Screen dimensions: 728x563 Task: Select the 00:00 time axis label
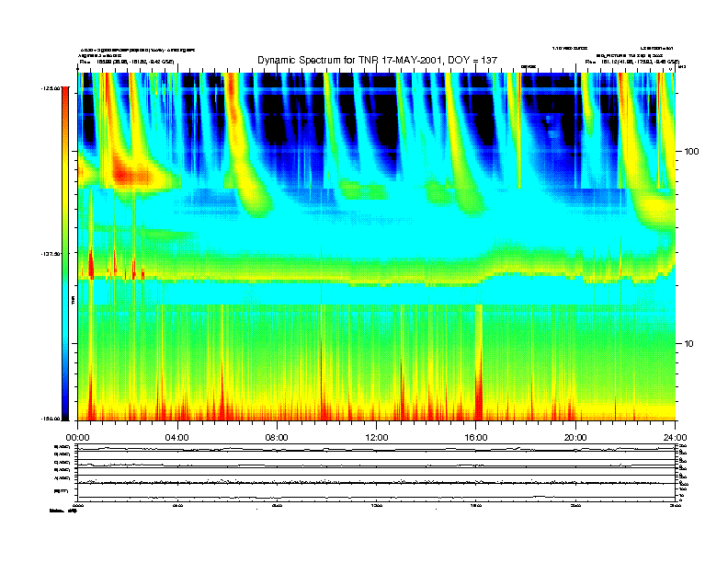(77, 438)
